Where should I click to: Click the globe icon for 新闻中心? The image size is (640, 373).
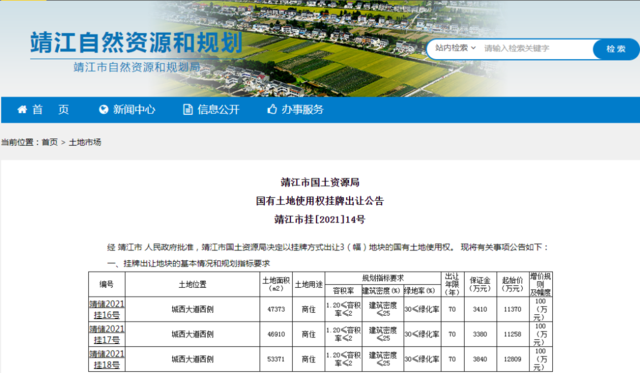104,109
